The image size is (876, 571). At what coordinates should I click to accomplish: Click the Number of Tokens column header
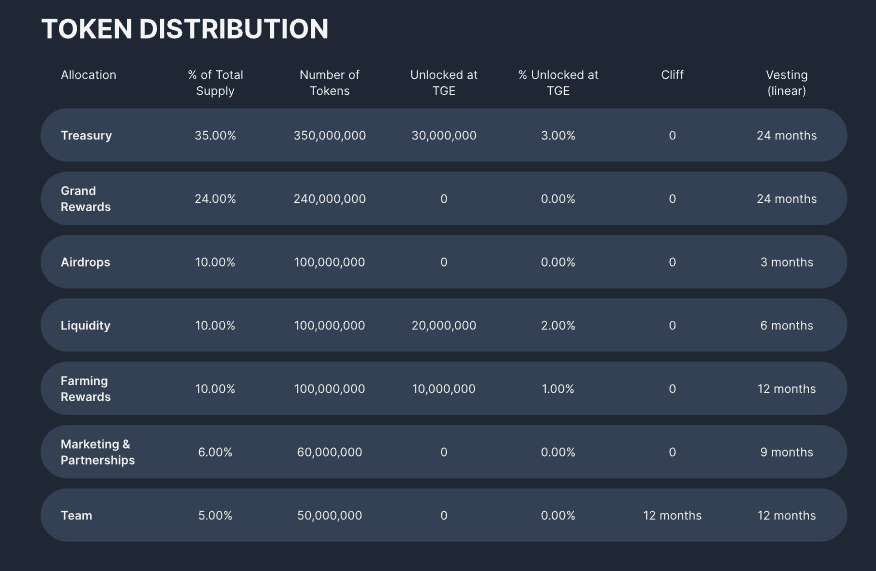[x=329, y=83]
